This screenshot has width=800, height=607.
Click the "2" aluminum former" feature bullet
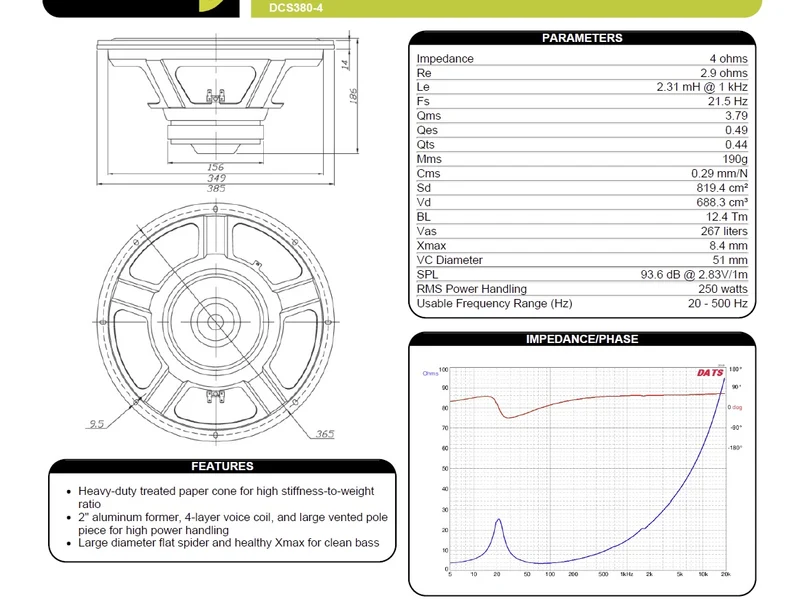point(233,523)
